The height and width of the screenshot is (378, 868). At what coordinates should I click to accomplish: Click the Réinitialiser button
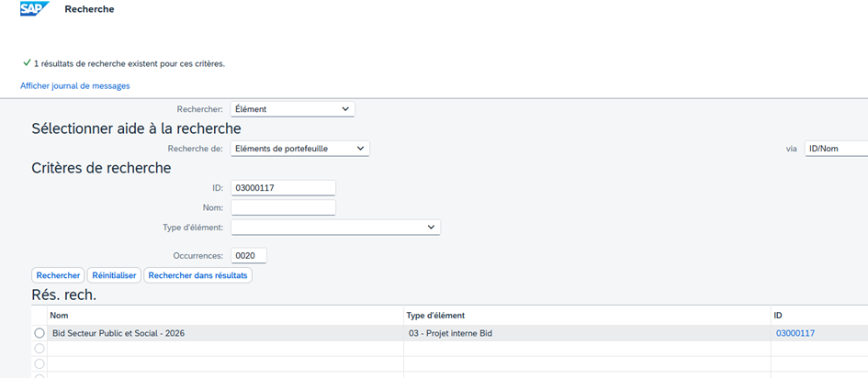point(114,275)
